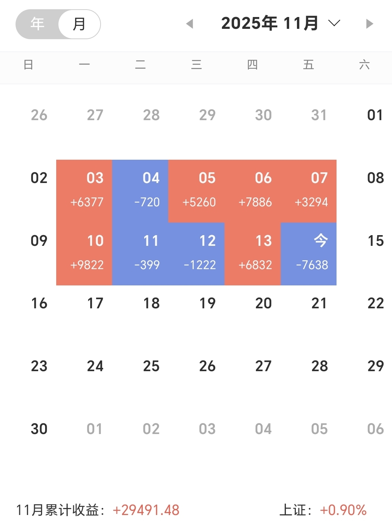Viewport: 392px width, 532px height.
Task: Switch to the 年 yearly view
Action: click(37, 24)
